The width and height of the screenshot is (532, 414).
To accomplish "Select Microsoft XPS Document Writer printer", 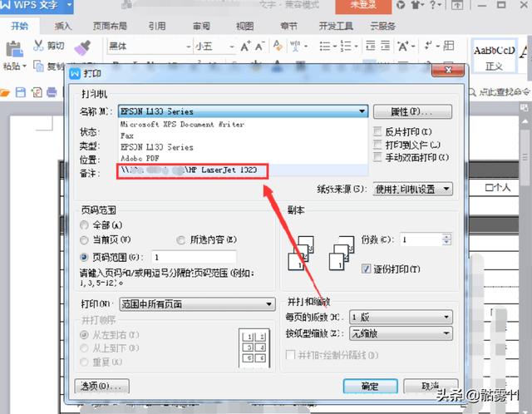I will 182,124.
